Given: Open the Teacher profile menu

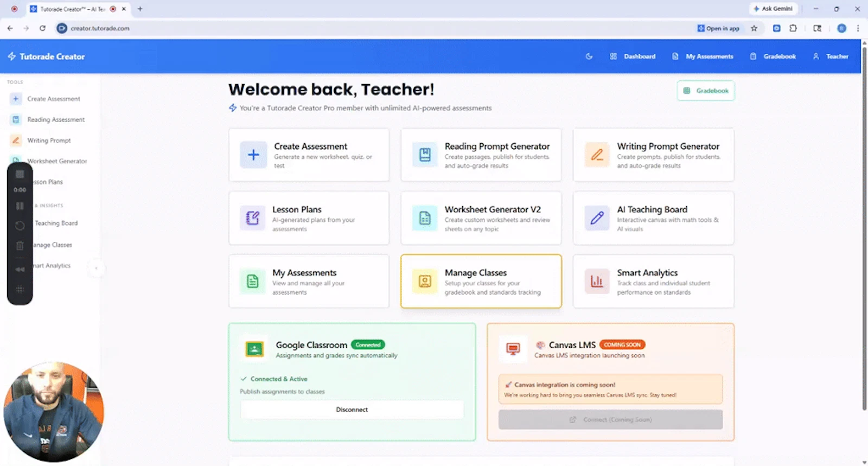Looking at the screenshot, I should [x=831, y=56].
